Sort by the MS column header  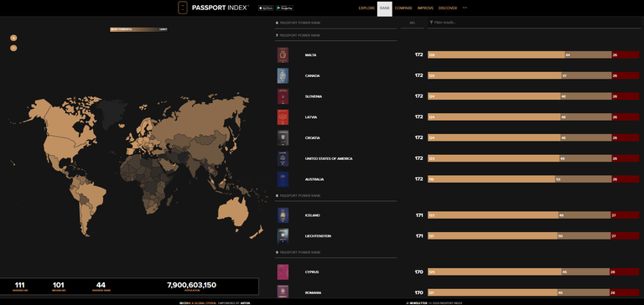[x=412, y=23]
